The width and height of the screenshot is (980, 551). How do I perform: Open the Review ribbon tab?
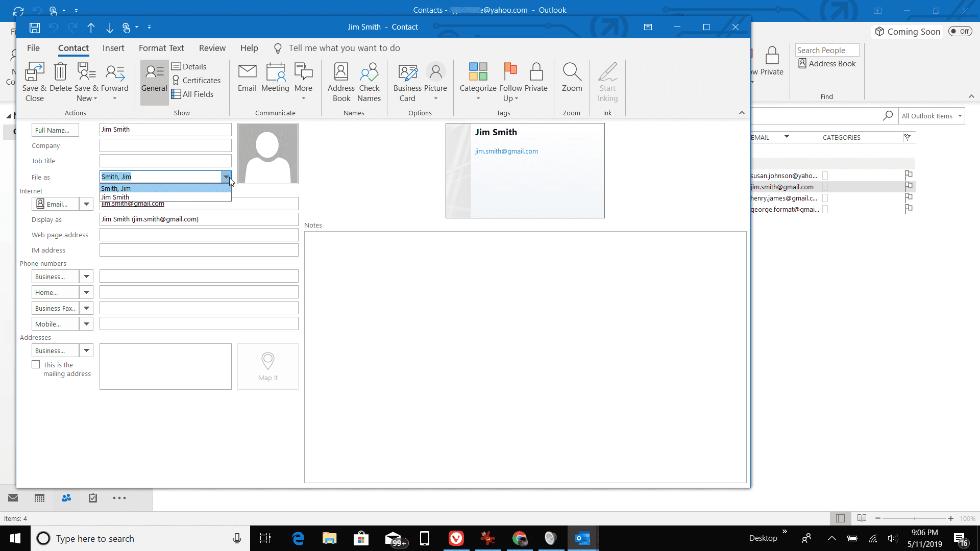coord(212,48)
